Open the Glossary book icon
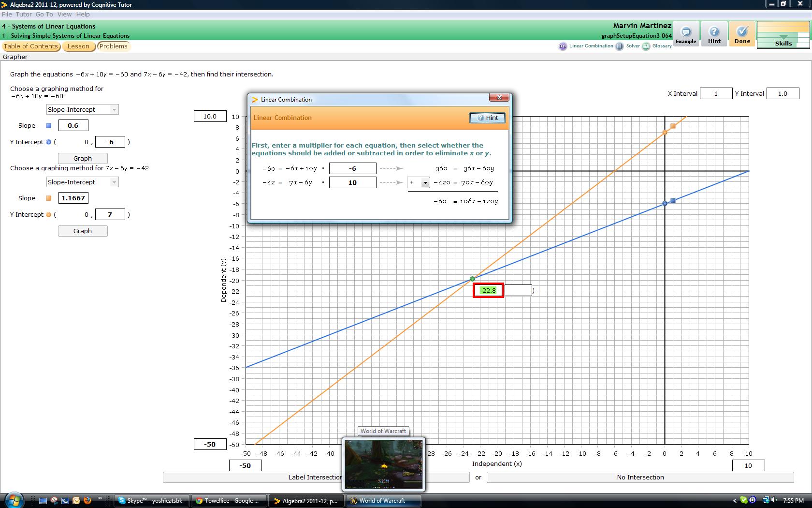812x508 pixels. point(646,46)
